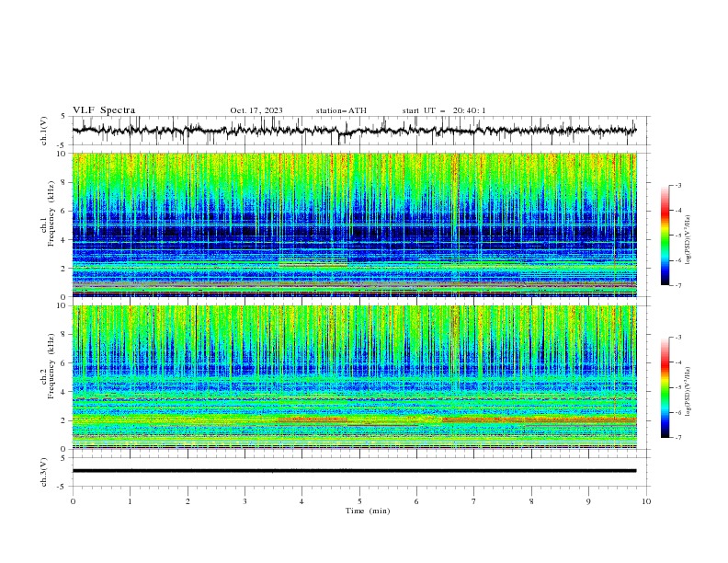
Task: Click the upper 'log(PSD)(V²/Hz)' colorbar label
Action: (x=688, y=240)
